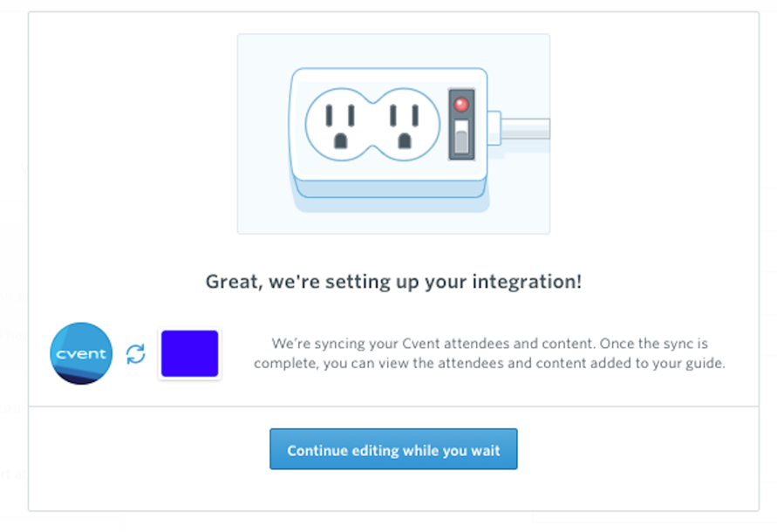Image resolution: width=777 pixels, height=532 pixels.
Task: Continue editing while you wait
Action: coord(393,449)
